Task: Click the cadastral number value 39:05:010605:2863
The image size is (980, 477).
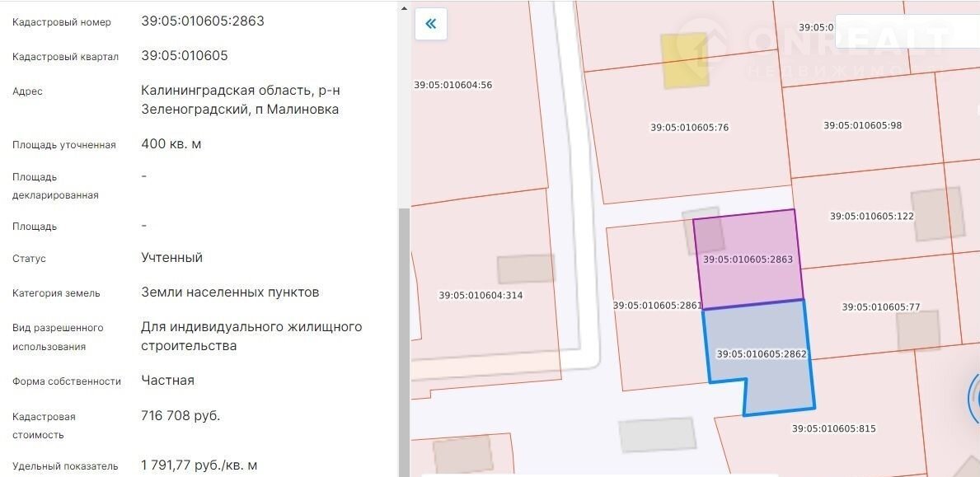Action: point(203,21)
